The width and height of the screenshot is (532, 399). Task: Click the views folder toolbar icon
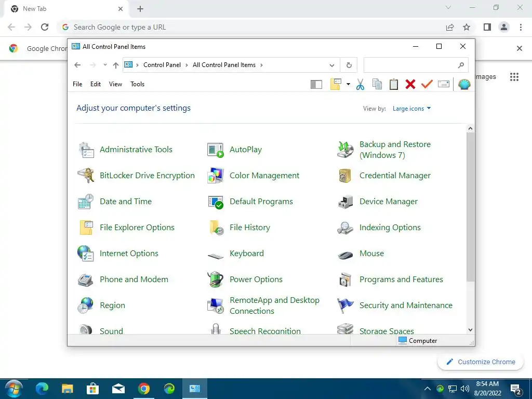[x=336, y=84]
